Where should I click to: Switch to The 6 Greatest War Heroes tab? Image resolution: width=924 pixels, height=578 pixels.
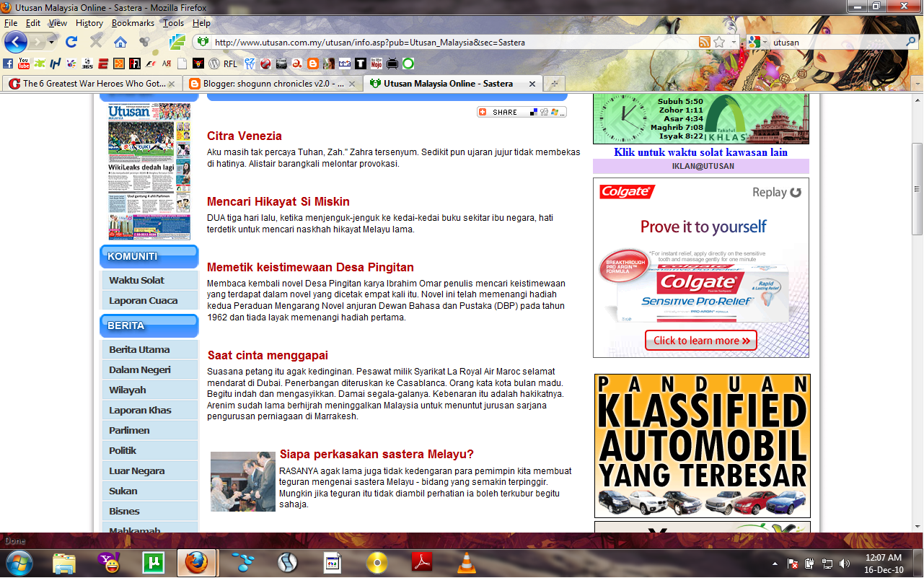[92, 84]
